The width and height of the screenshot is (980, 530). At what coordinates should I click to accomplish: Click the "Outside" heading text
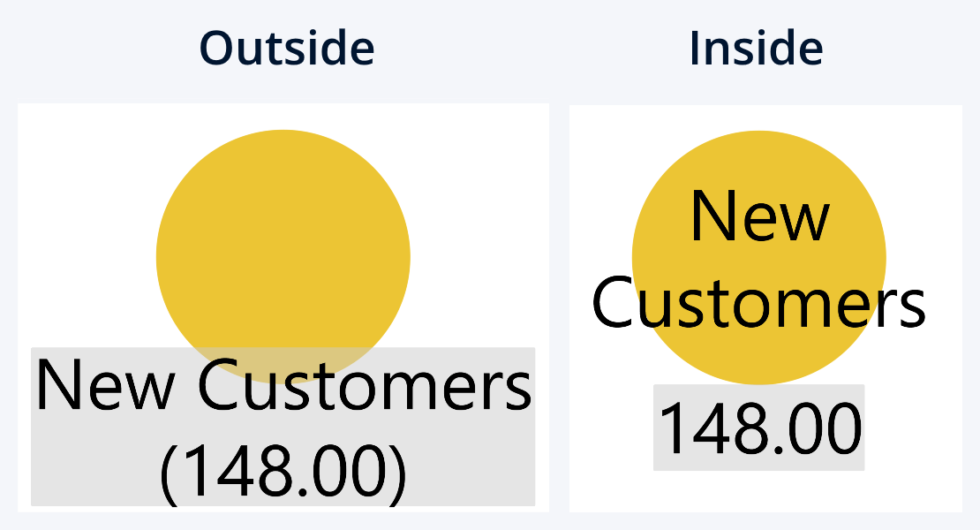[x=287, y=47]
